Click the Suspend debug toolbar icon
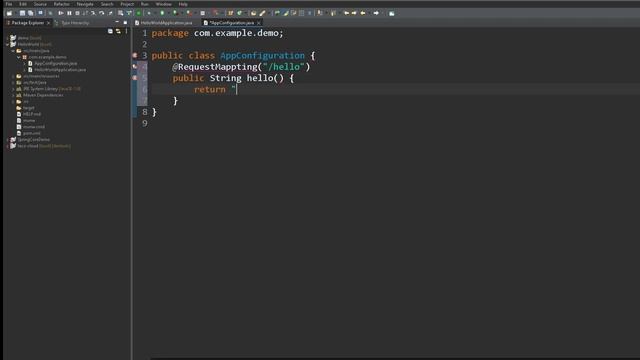This screenshot has height=360, width=640. (69, 13)
